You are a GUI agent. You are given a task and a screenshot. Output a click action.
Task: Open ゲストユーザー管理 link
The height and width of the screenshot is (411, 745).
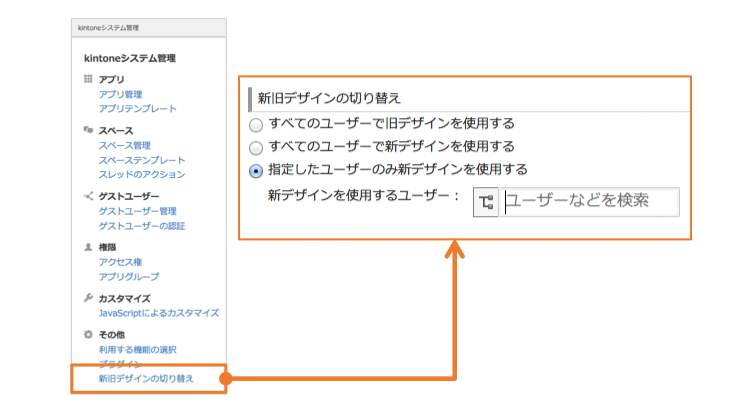(138, 211)
